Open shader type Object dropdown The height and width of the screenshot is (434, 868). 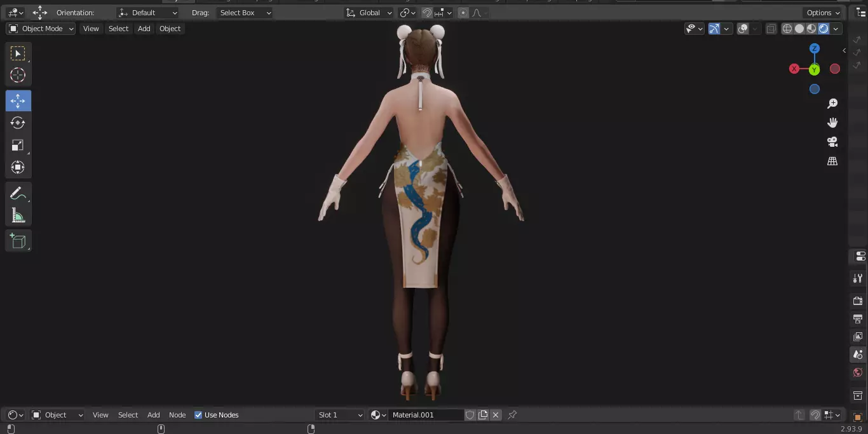coord(58,415)
